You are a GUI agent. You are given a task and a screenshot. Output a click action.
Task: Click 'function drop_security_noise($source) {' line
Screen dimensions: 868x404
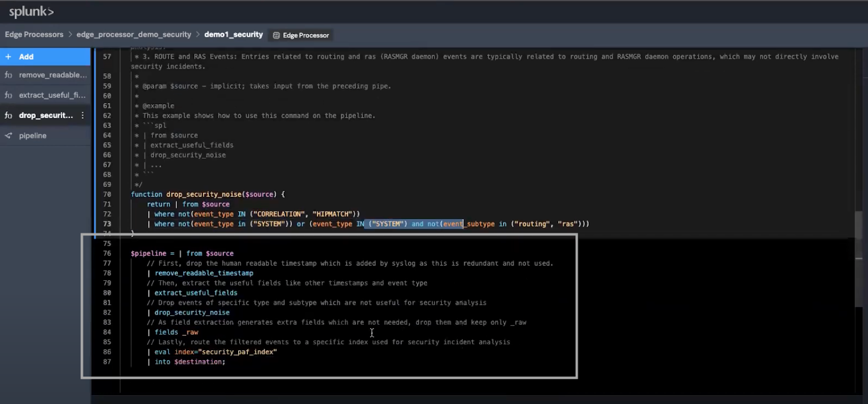point(208,194)
